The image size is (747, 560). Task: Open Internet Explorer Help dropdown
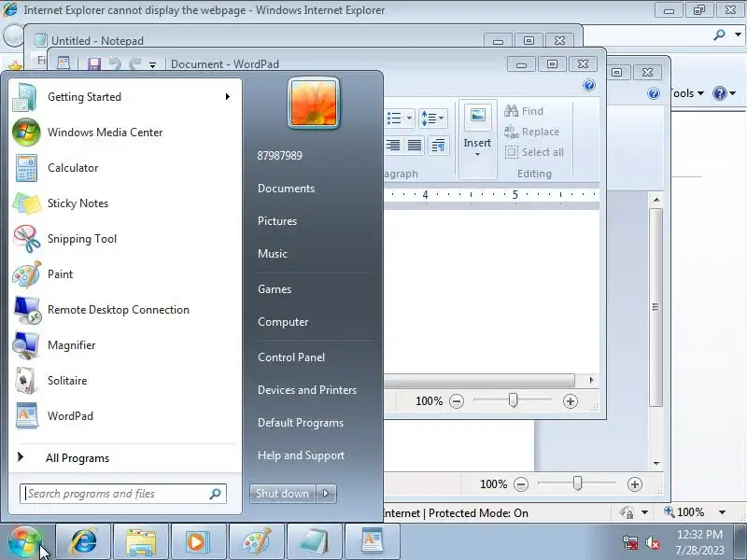[x=733, y=93]
